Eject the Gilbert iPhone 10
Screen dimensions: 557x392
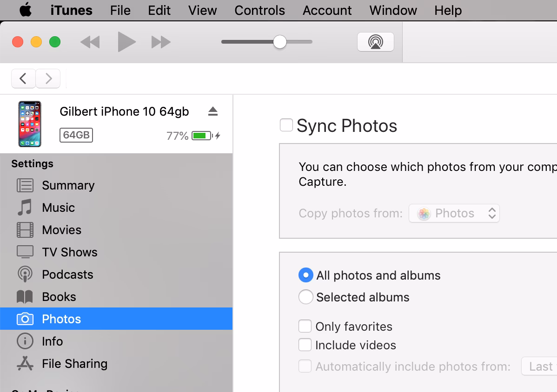click(213, 111)
